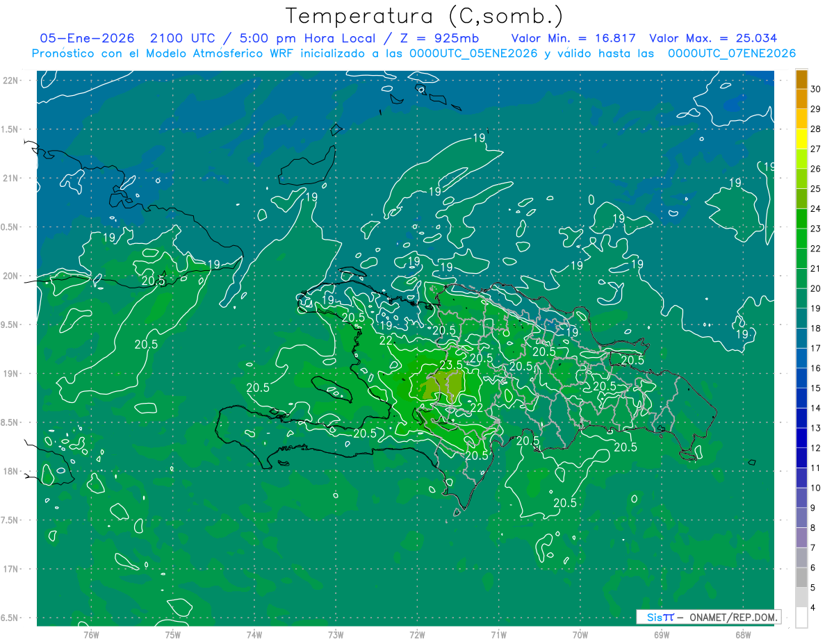Click "5:00 pm Hora Local" text
Screen dimensions: 834x644
pos(306,38)
